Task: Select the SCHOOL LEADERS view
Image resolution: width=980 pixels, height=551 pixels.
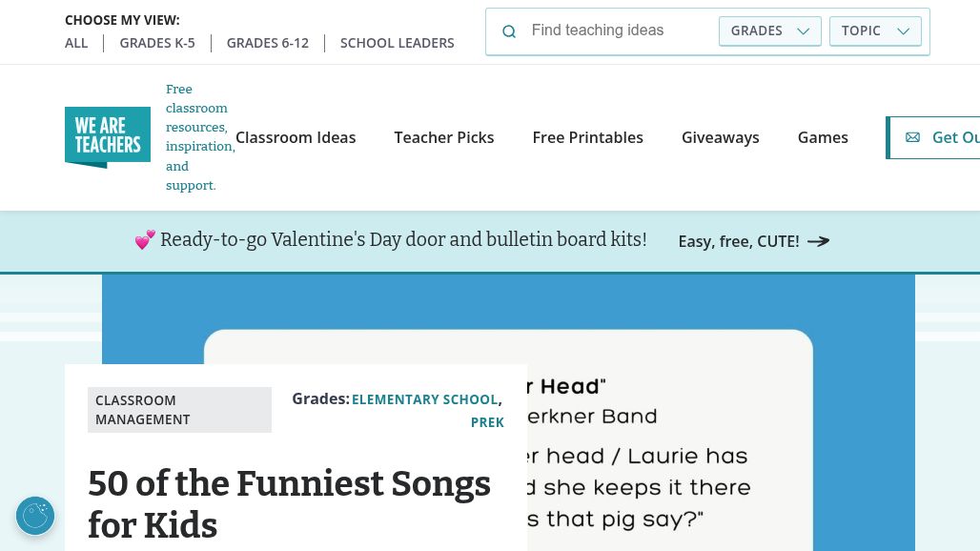Action: 398,43
